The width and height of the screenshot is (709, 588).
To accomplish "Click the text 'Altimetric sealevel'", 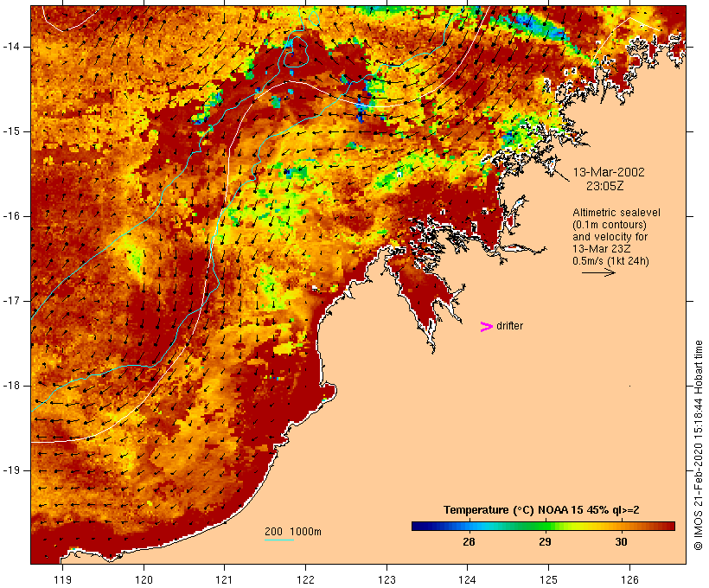I will (x=616, y=213).
